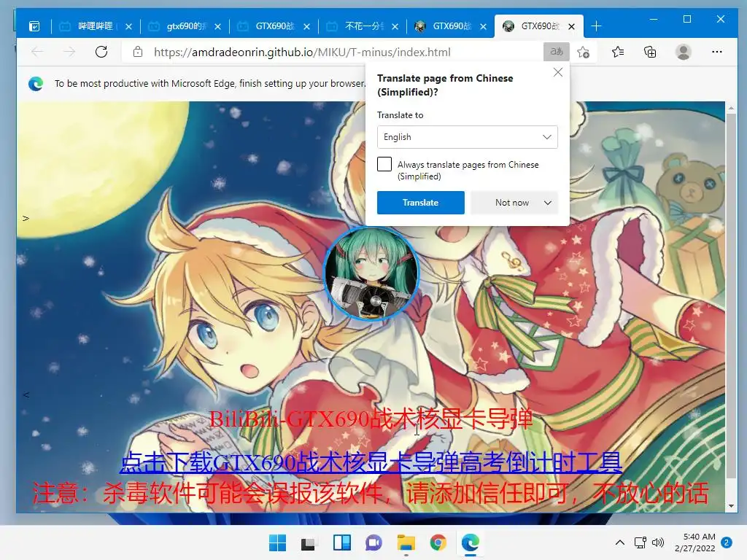747x560 pixels.
Task: Open Widgets from the taskbar
Action: pos(342,542)
